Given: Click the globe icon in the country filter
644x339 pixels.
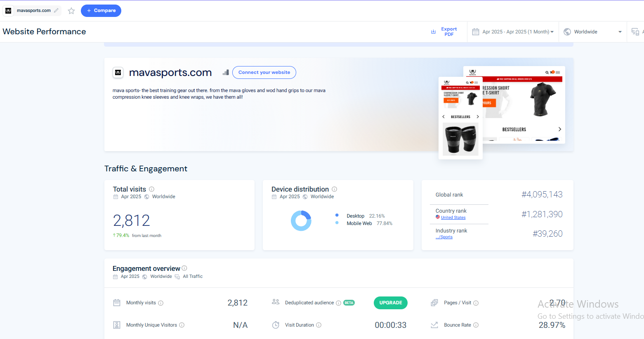Looking at the screenshot, I should [567, 32].
